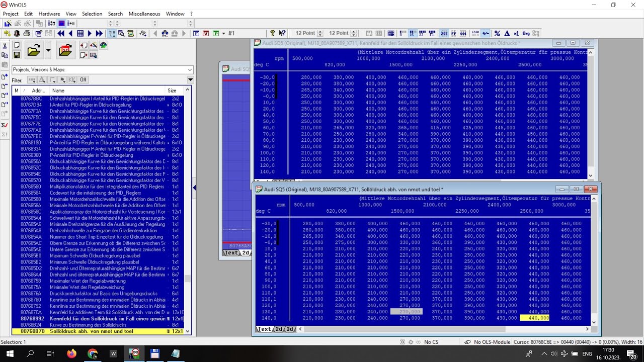The width and height of the screenshot is (644, 362).
Task: Adjust the first 12 Point font size stepper
Action: [319, 33]
